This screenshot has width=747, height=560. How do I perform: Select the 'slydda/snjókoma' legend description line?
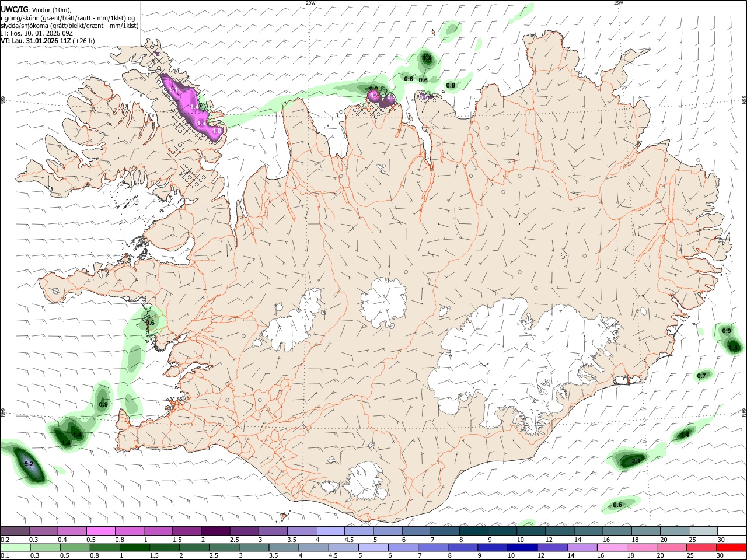[69, 26]
